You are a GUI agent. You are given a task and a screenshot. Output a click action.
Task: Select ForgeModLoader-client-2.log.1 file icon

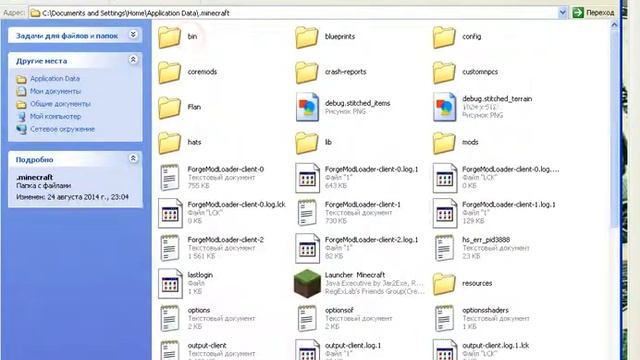307,248
